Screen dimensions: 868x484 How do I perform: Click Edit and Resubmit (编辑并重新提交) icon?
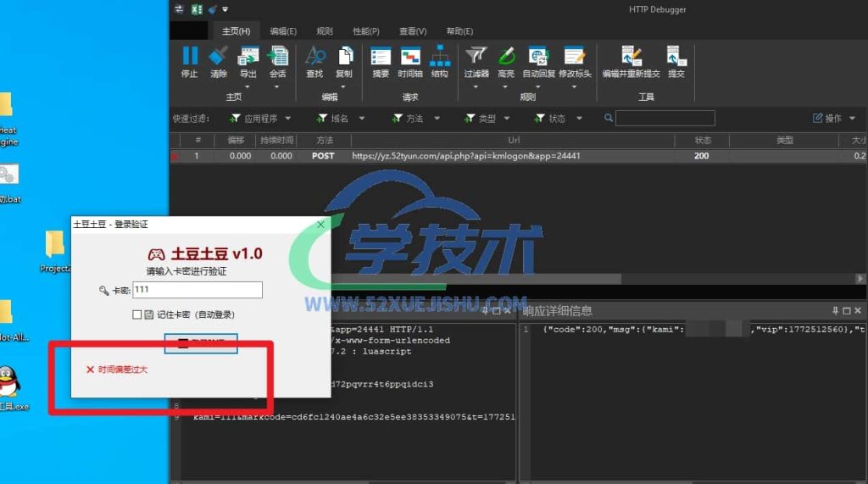point(631,56)
